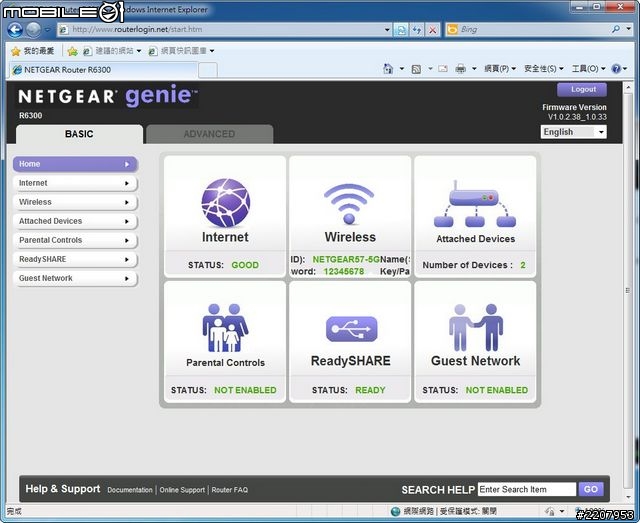The image size is (640, 523).
Task: Click the red Stop loading icon
Action: coord(433,29)
